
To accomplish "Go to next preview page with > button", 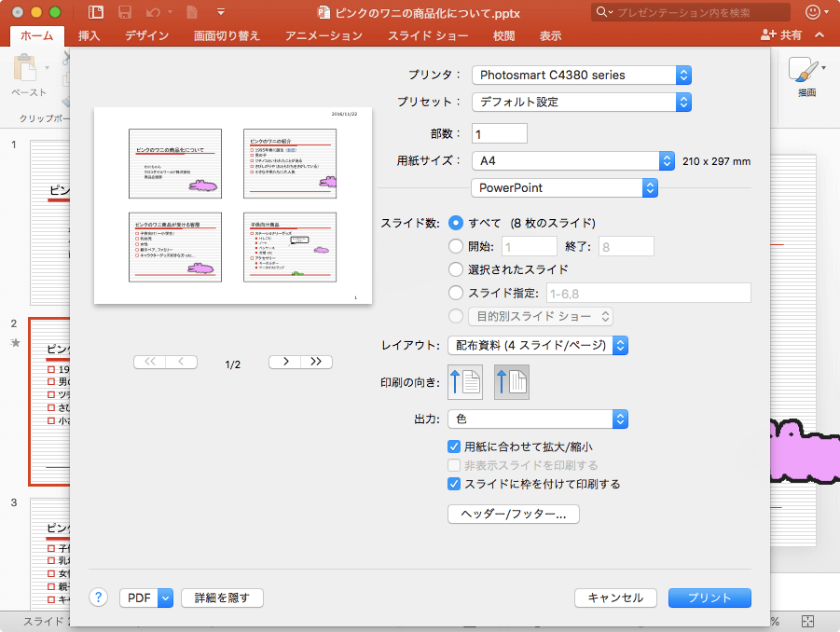I will pyautogui.click(x=285, y=362).
